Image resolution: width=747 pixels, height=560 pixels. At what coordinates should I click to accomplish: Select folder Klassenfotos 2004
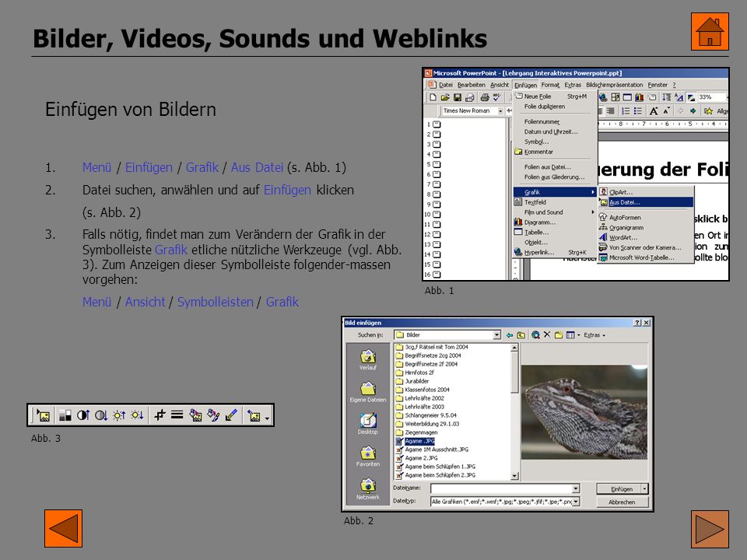(x=423, y=390)
